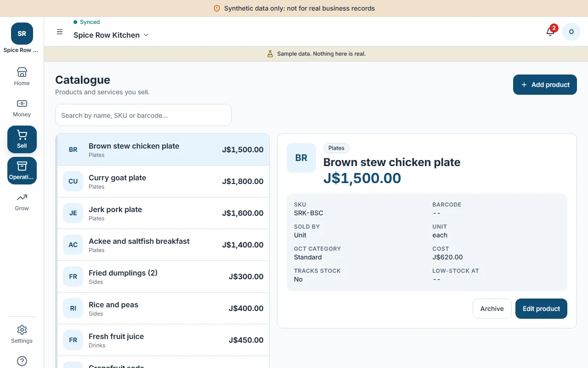This screenshot has width=588, height=368.
Task: Open the Grow section in sidebar
Action: [22, 202]
